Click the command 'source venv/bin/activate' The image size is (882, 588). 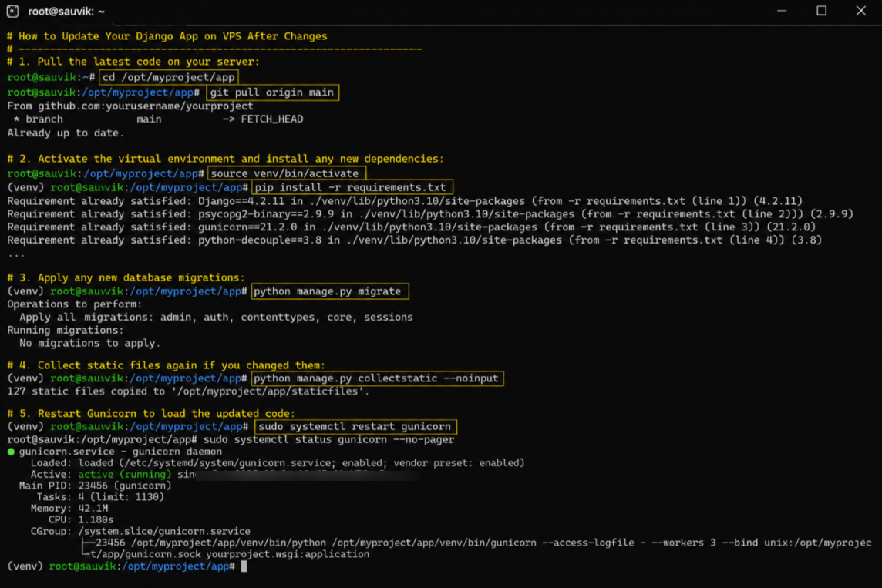click(x=286, y=173)
